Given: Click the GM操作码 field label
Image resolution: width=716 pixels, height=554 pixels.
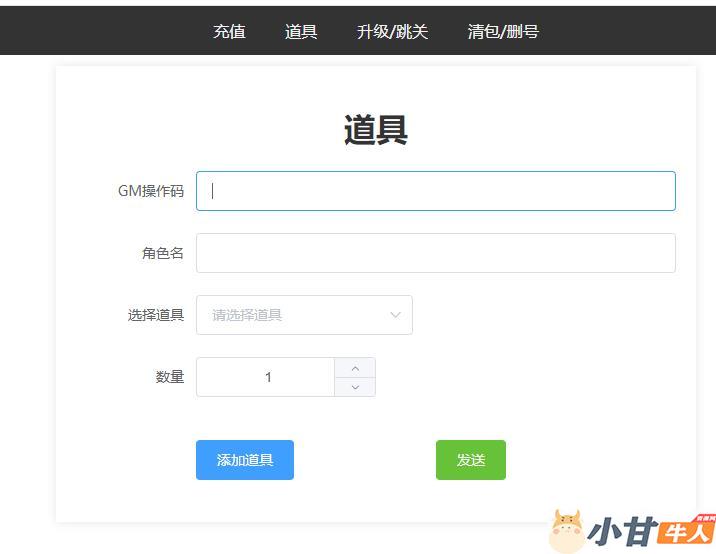Looking at the screenshot, I should pos(151,191).
